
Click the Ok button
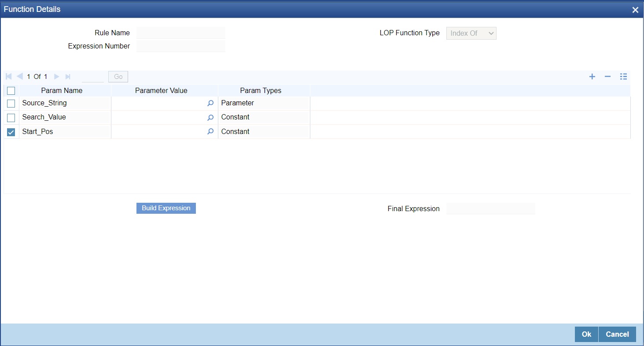pos(586,334)
